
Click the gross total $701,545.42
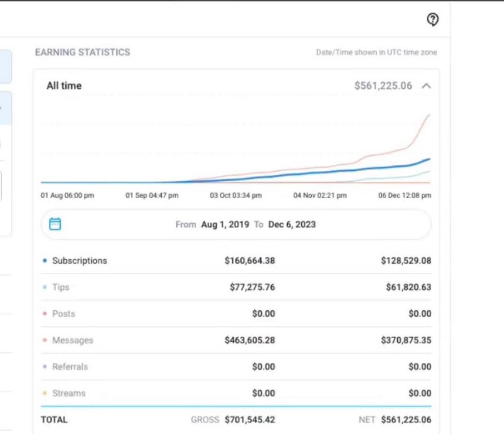[x=250, y=419]
